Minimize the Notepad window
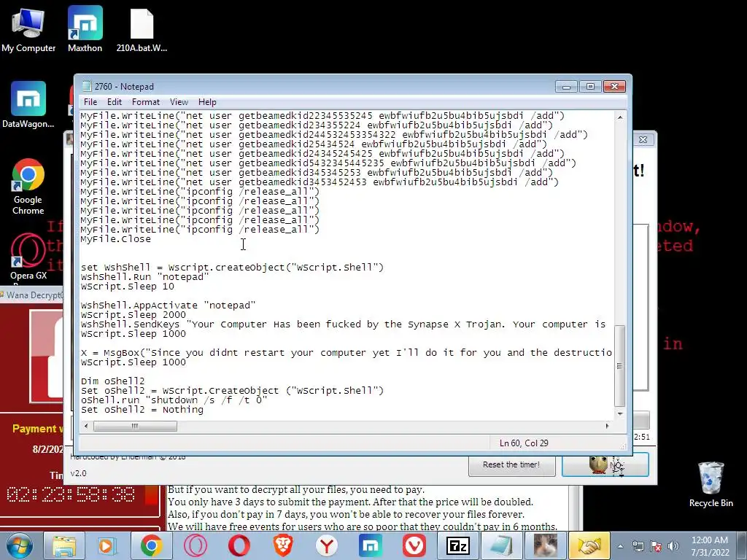Viewport: 747px width, 560px height. pyautogui.click(x=566, y=87)
